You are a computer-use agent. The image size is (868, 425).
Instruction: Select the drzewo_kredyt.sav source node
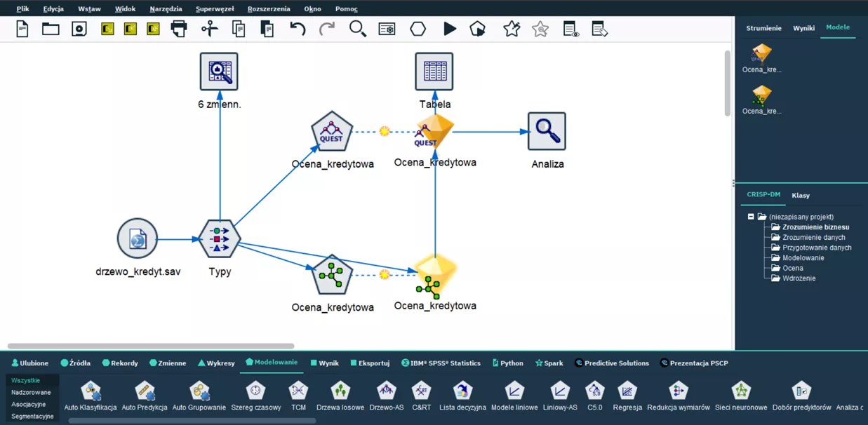138,238
